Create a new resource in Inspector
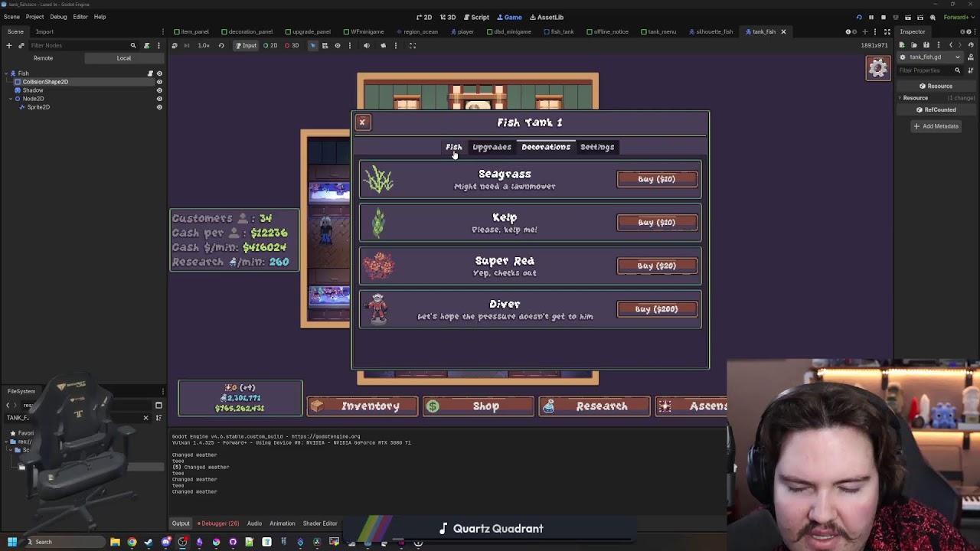 (903, 45)
